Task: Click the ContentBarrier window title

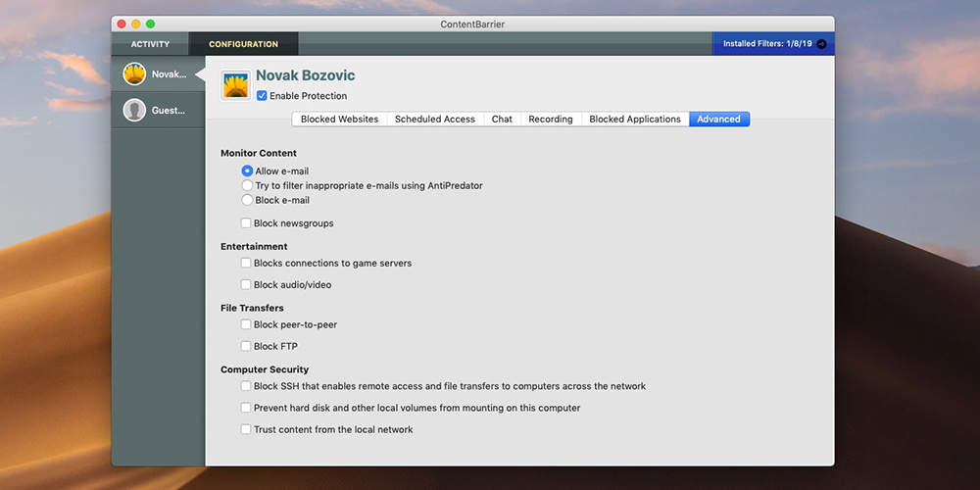Action: point(472,24)
